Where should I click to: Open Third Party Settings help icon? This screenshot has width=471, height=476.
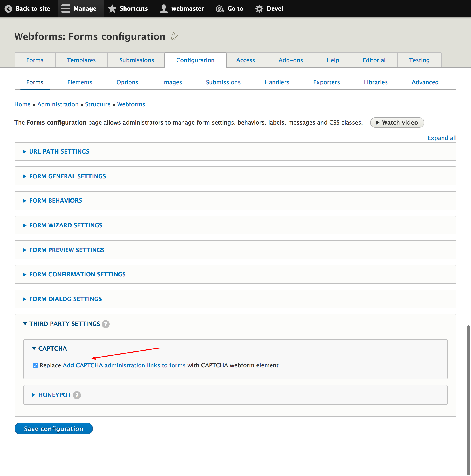point(106,324)
